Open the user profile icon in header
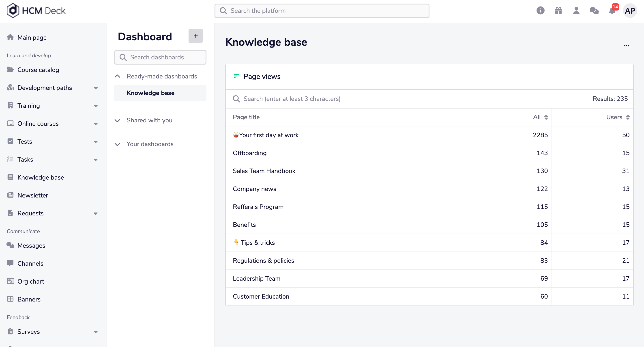The image size is (644, 347). pos(576,11)
